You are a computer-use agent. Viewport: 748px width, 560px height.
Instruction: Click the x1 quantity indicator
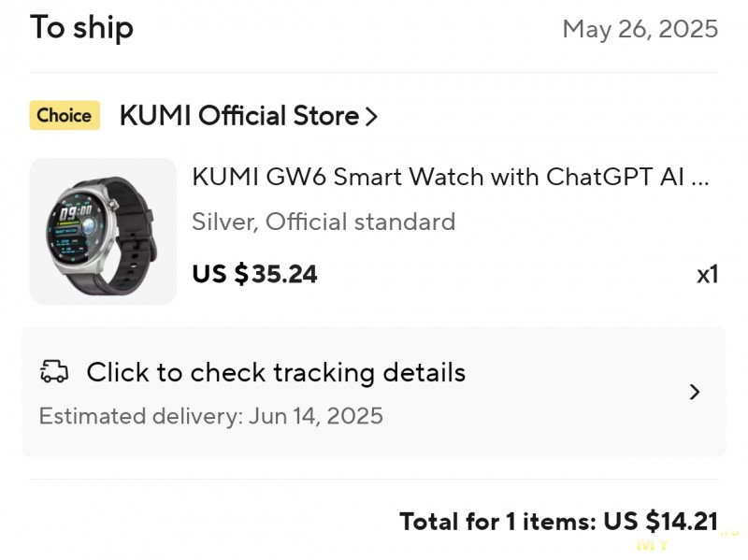(x=707, y=275)
